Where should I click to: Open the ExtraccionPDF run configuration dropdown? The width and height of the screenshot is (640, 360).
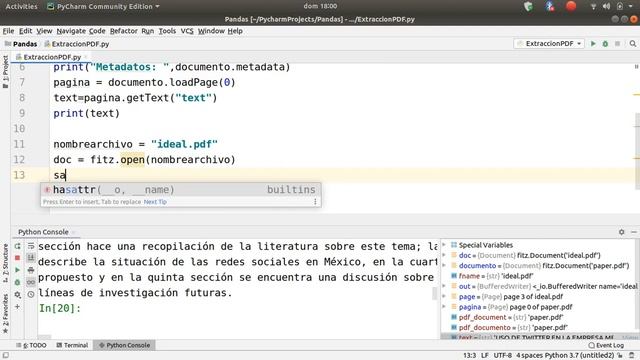click(x=549, y=44)
